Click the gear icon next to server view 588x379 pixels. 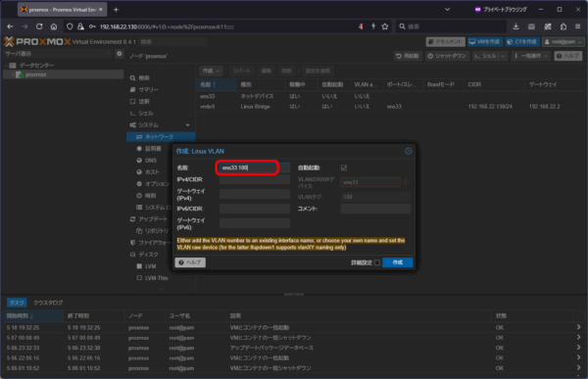click(120, 54)
